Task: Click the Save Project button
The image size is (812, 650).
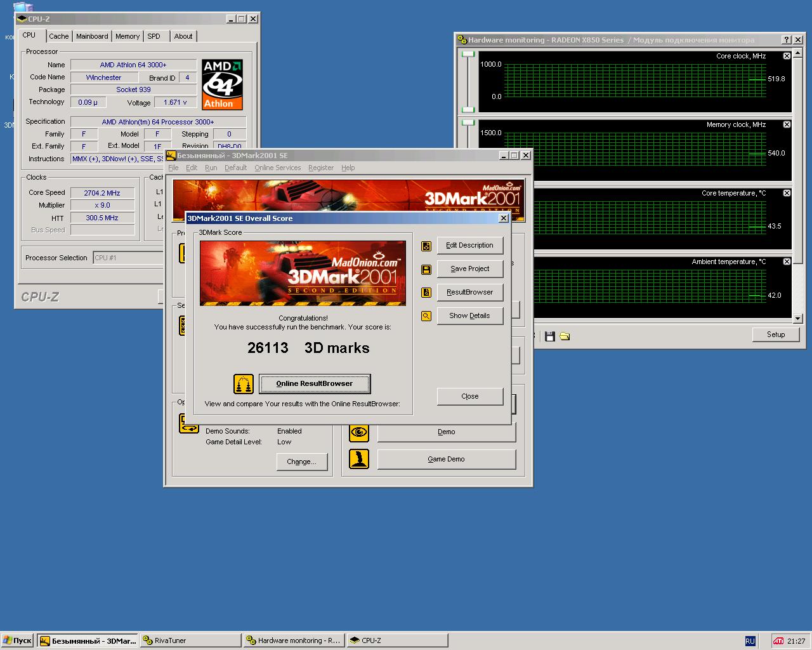Action: [x=470, y=269]
